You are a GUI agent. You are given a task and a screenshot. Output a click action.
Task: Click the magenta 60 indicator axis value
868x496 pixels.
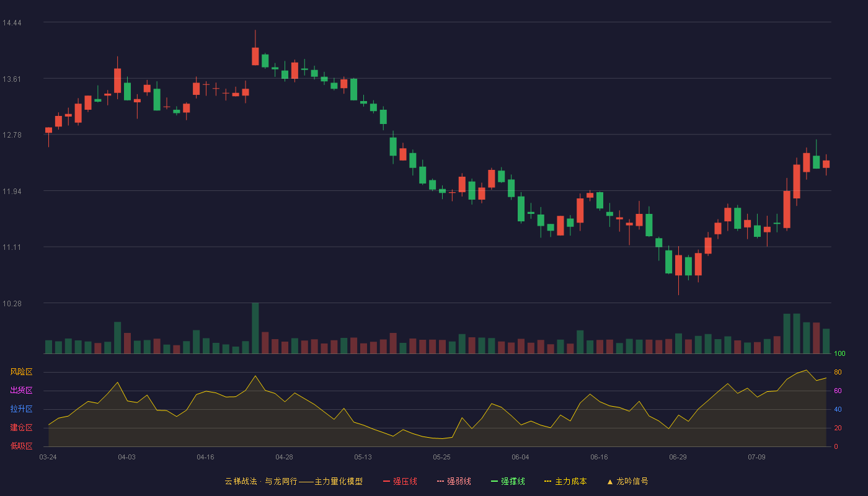(x=838, y=391)
